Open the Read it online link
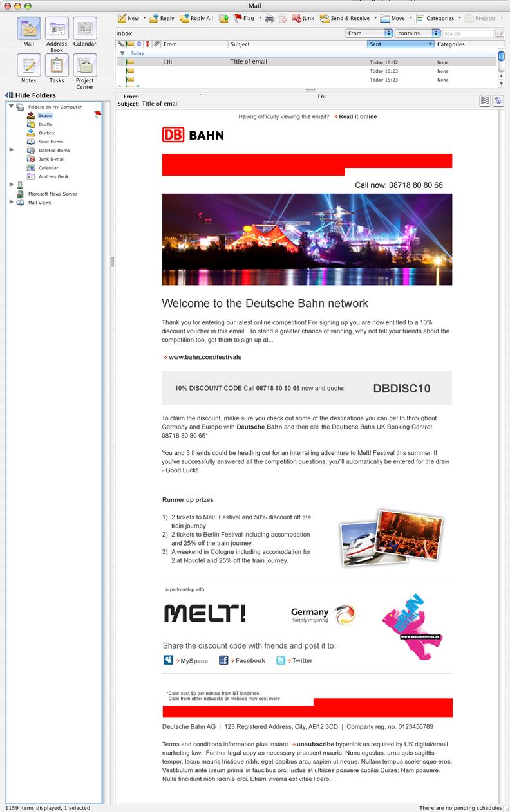Image resolution: width=510 pixels, height=812 pixels. click(357, 116)
